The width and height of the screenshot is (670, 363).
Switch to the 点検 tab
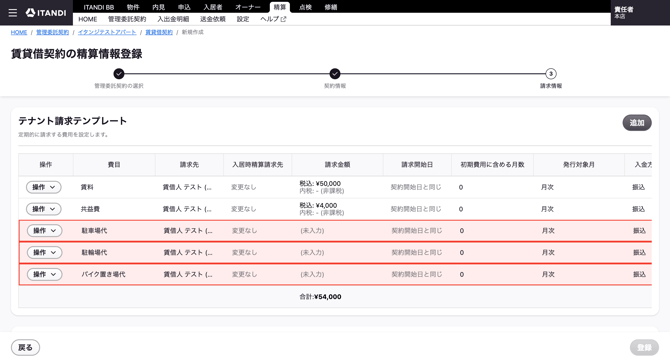pyautogui.click(x=305, y=7)
